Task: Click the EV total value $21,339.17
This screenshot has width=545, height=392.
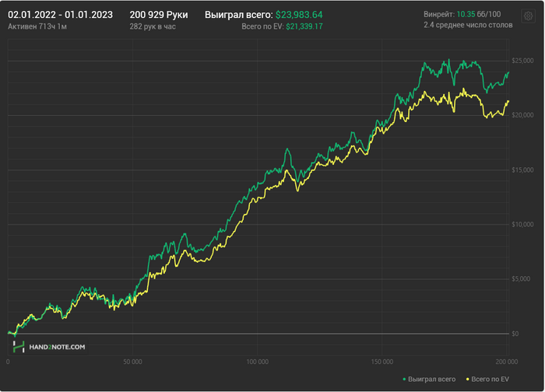Action: pos(304,26)
